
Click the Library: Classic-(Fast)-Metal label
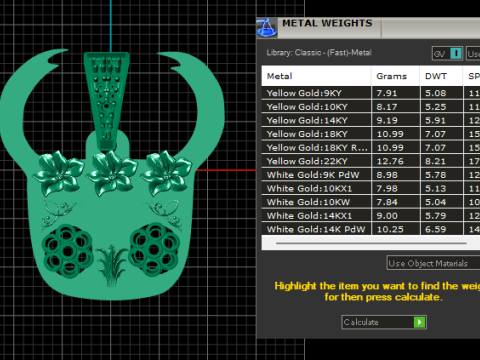pos(319,53)
